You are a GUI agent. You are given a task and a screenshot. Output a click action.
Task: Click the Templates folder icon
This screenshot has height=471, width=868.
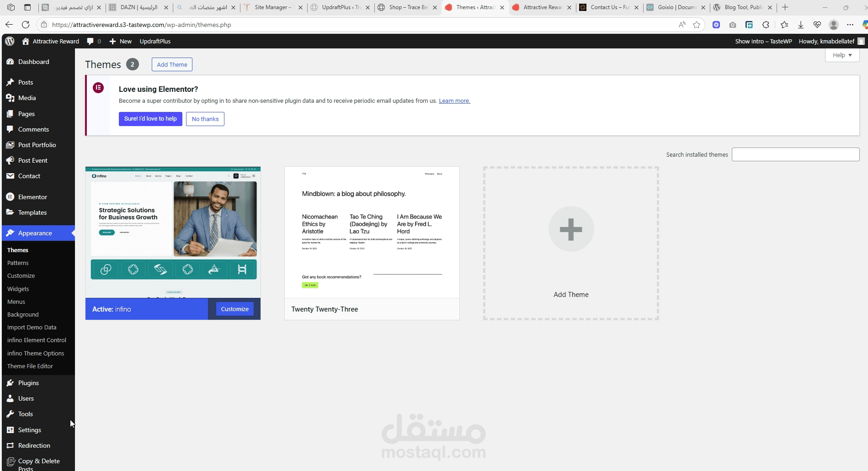point(10,212)
